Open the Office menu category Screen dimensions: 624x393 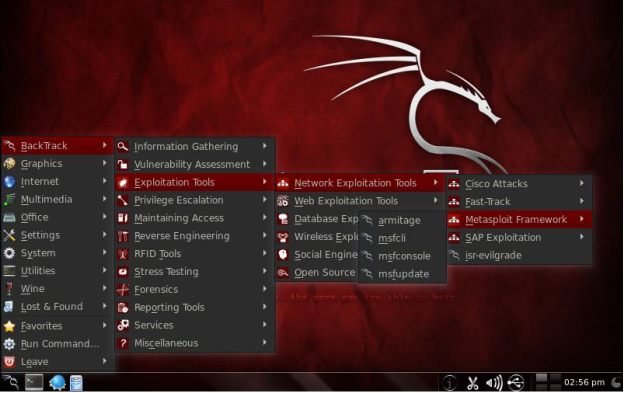57,217
